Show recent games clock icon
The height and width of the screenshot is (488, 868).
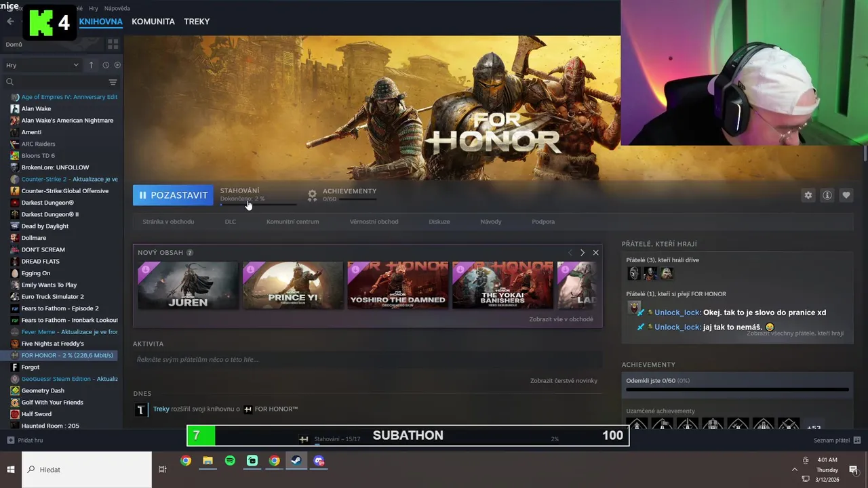[x=106, y=65]
